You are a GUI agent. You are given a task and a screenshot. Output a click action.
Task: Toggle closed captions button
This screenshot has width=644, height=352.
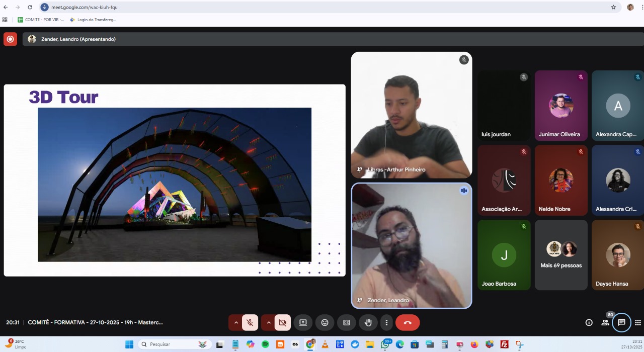click(x=346, y=323)
